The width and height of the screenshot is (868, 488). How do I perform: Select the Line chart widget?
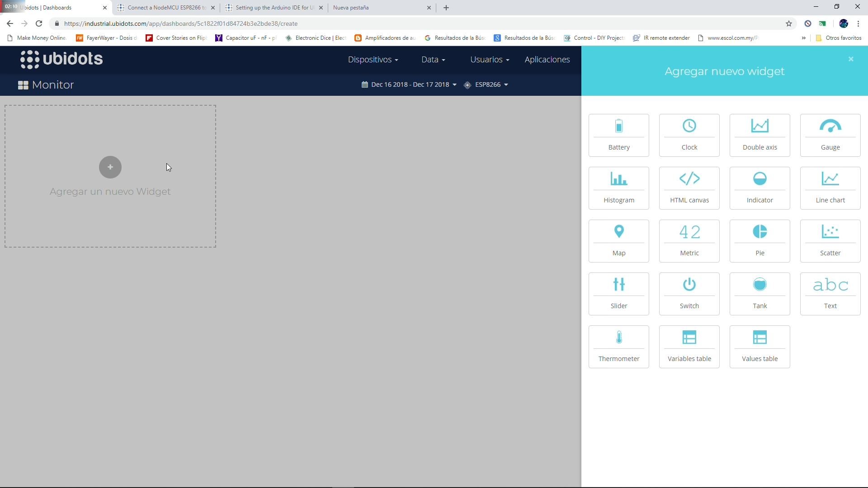point(830,188)
